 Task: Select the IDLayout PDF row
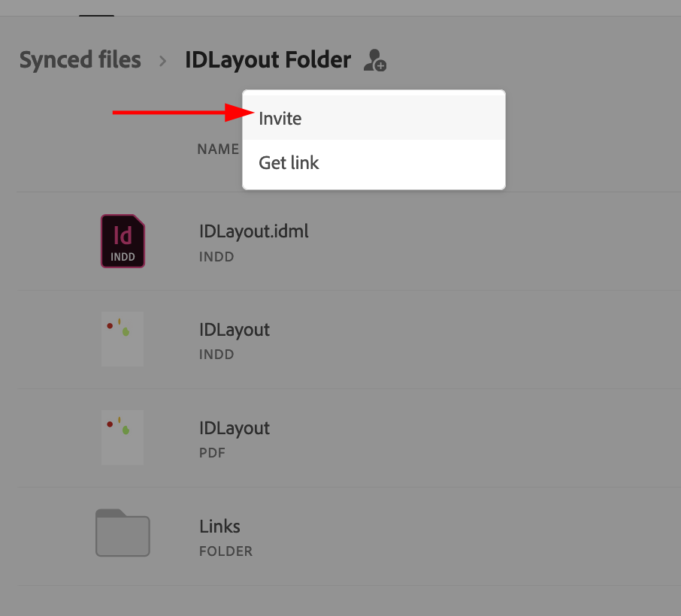(x=235, y=428)
